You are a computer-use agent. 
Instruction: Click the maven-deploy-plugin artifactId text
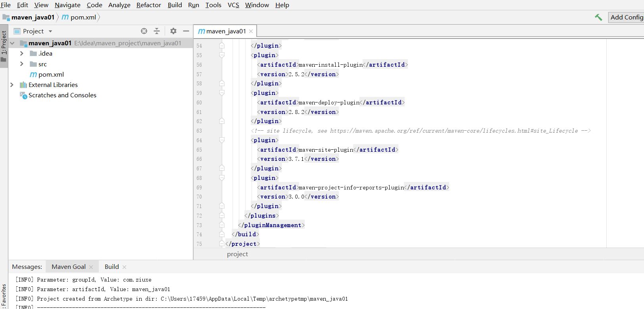329,102
